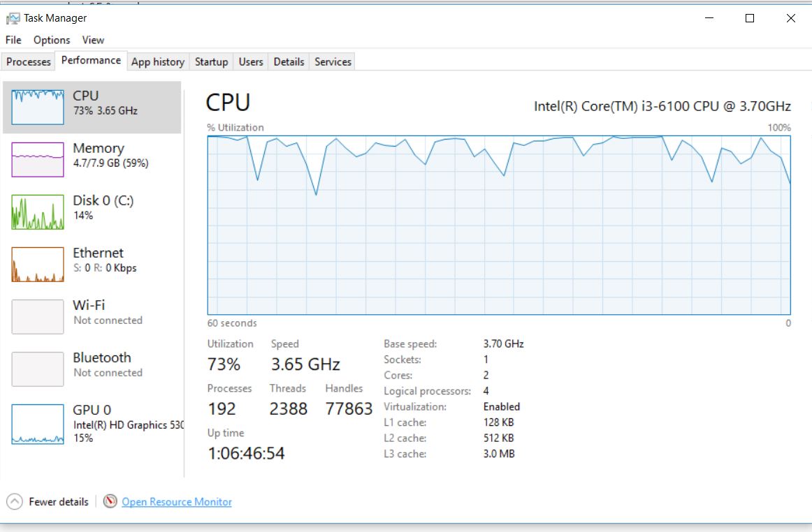
Task: Open the Ethernet performance graph
Action: tap(37, 264)
